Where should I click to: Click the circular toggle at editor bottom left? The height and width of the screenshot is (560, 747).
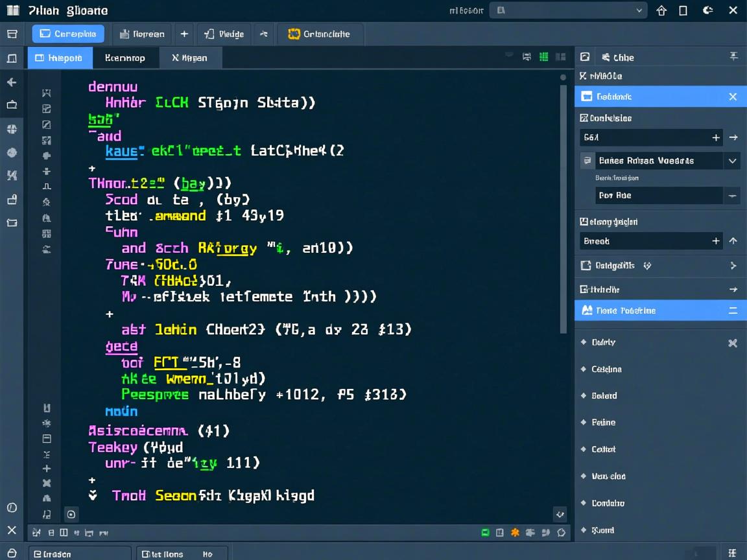(x=71, y=515)
